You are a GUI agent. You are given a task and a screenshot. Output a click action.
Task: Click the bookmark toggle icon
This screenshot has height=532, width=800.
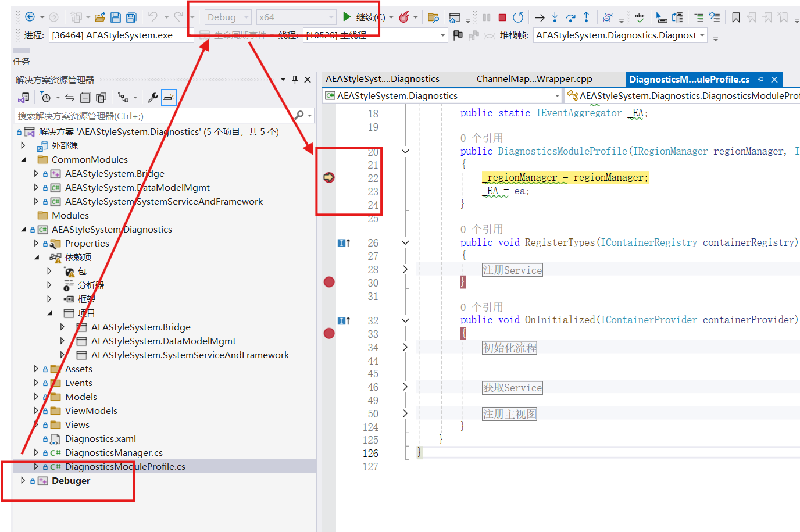tap(735, 17)
